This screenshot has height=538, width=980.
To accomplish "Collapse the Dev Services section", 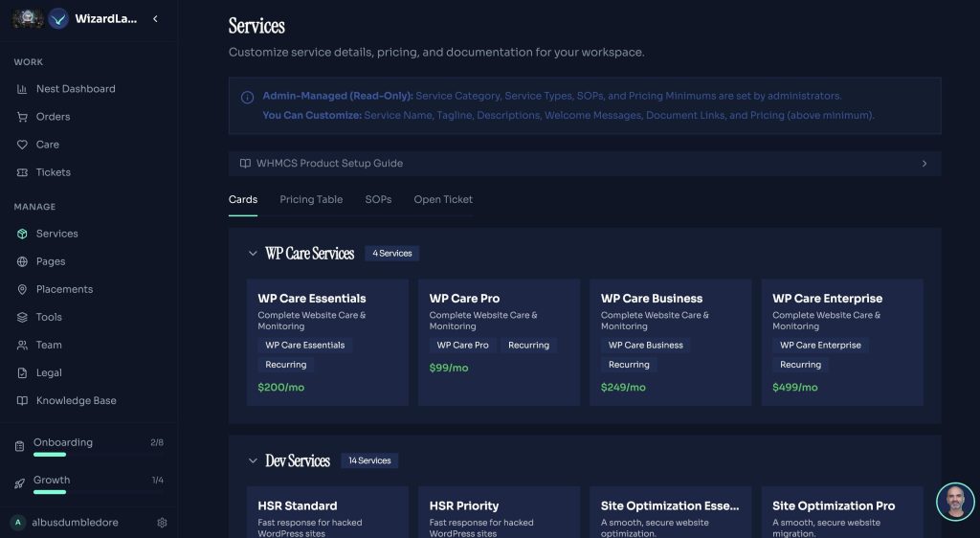I will (253, 461).
